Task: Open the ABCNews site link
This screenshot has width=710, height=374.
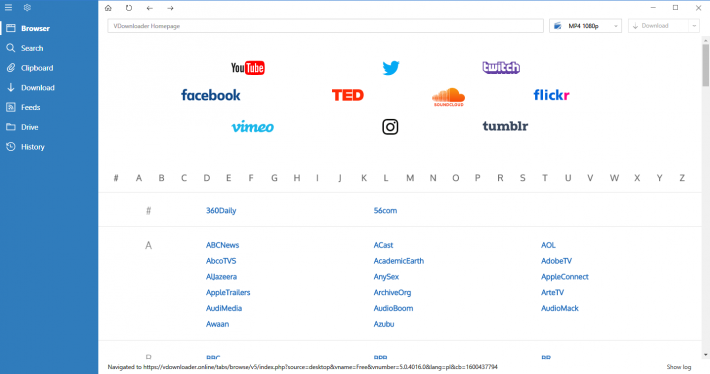Action: [x=222, y=245]
